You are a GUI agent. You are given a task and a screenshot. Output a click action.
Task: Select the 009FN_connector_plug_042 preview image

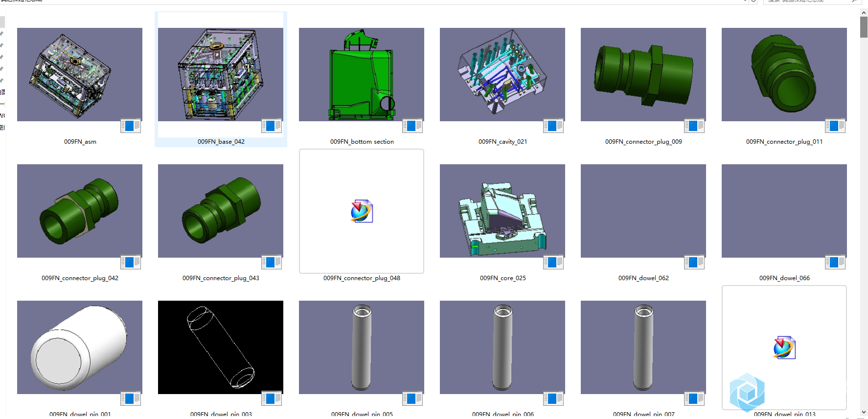pyautogui.click(x=80, y=211)
